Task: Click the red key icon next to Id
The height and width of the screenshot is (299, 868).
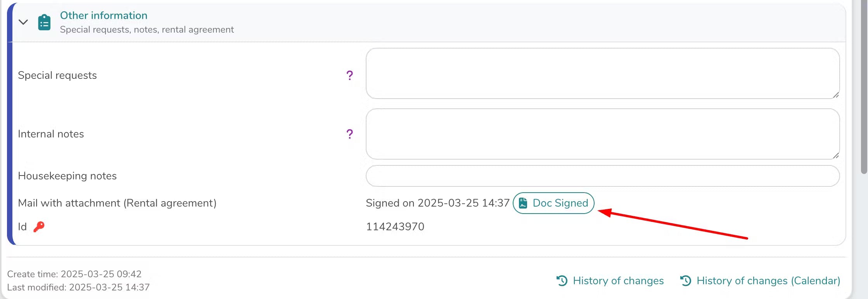Action: coord(39,226)
